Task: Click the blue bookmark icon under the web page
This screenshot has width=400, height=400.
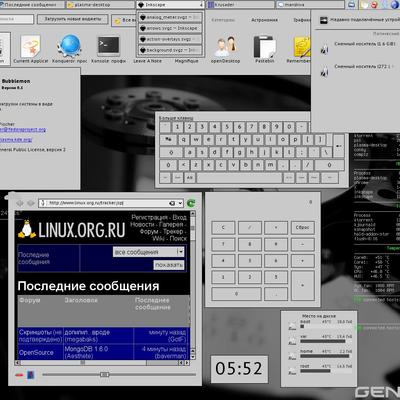Action: (31, 375)
